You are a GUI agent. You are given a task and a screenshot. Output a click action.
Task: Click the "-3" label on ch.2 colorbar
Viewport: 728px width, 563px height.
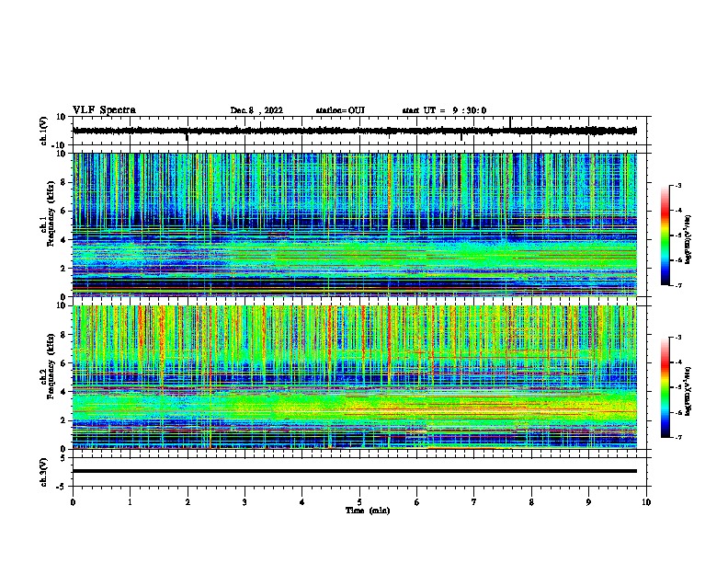click(677, 338)
